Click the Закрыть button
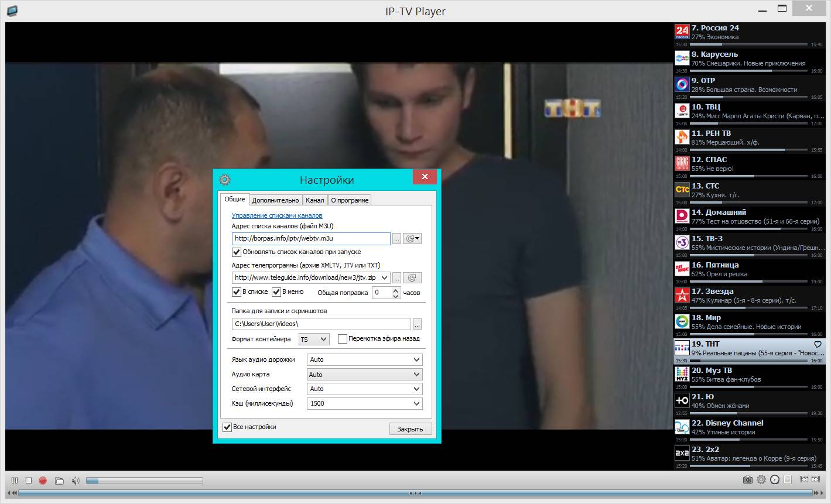831x504 pixels. pyautogui.click(x=410, y=429)
